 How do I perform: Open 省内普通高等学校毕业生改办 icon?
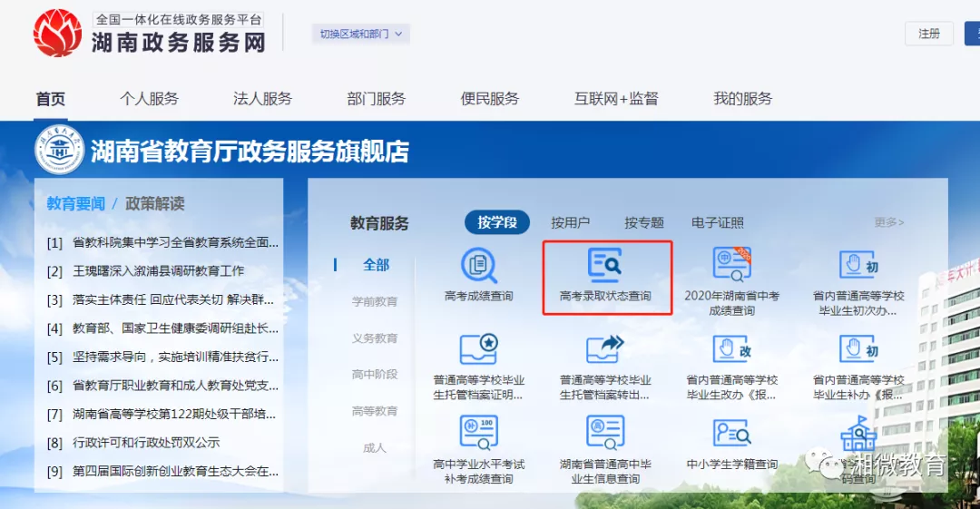pyautogui.click(x=732, y=349)
